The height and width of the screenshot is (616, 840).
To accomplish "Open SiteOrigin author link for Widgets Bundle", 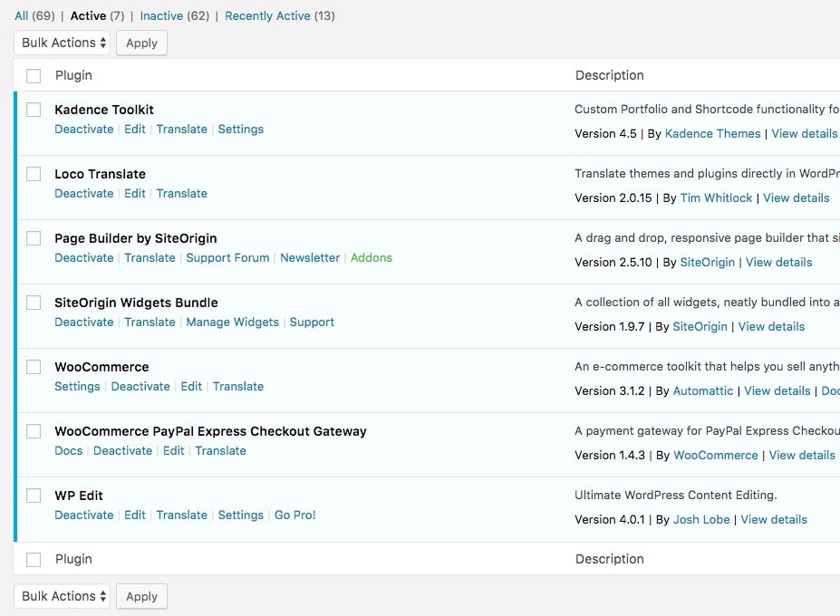I will (x=700, y=326).
